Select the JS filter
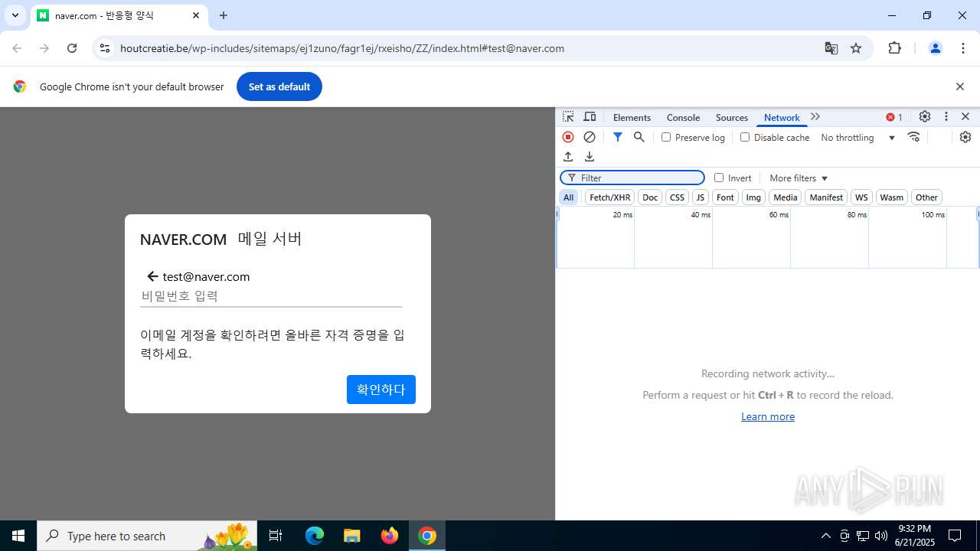This screenshot has height=551, width=980. (700, 197)
